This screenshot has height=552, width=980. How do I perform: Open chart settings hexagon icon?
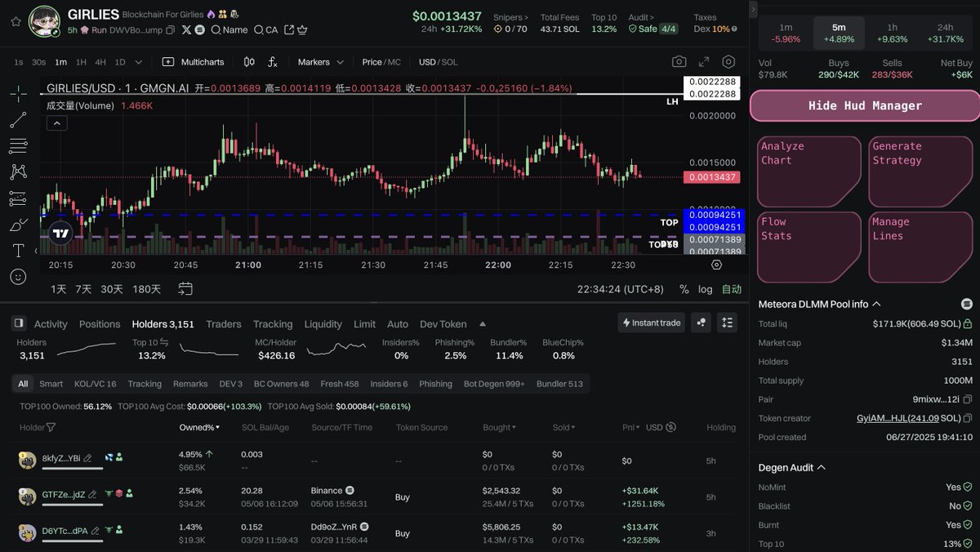pyautogui.click(x=728, y=62)
